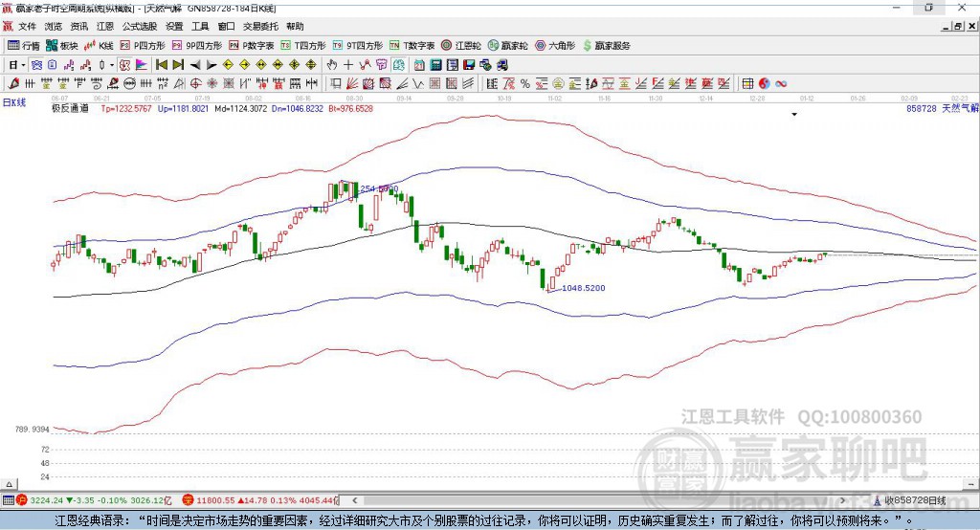Click the save floppy disk icon
The width and height of the screenshot is (980, 530).
(x=469, y=65)
